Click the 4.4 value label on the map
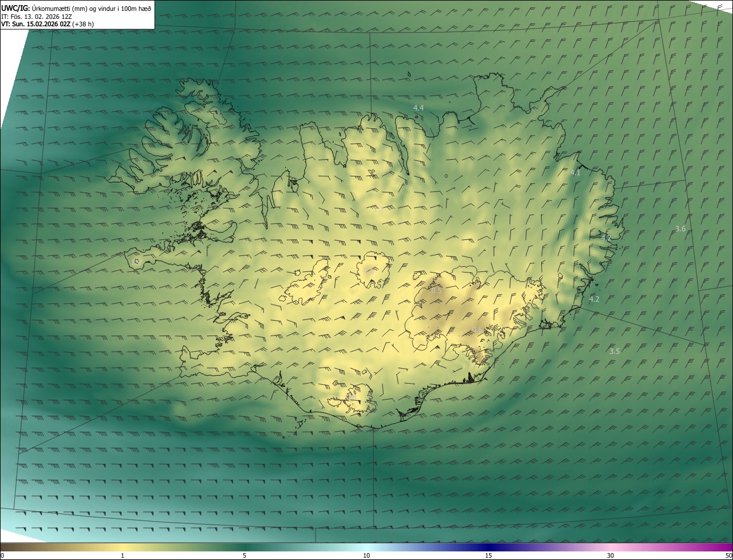The height and width of the screenshot is (560, 733). click(x=419, y=108)
